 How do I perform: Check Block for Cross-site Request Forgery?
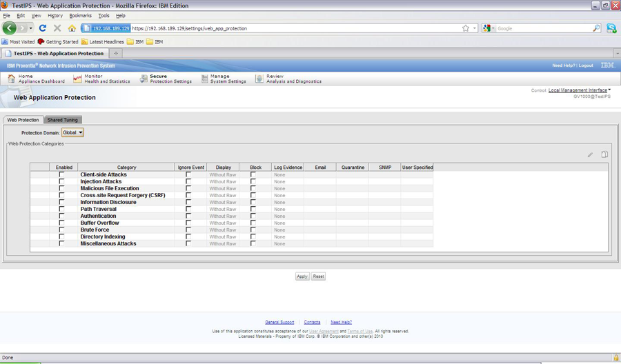coord(253,195)
